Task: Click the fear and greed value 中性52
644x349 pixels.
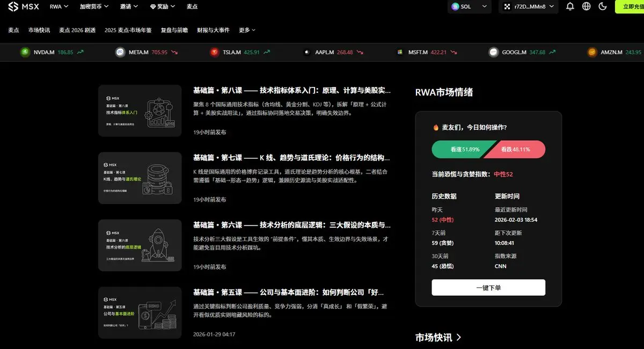Action: 503,174
